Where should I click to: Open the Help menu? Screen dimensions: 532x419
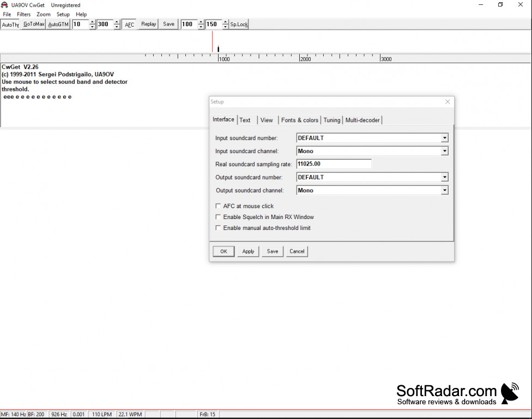click(81, 14)
